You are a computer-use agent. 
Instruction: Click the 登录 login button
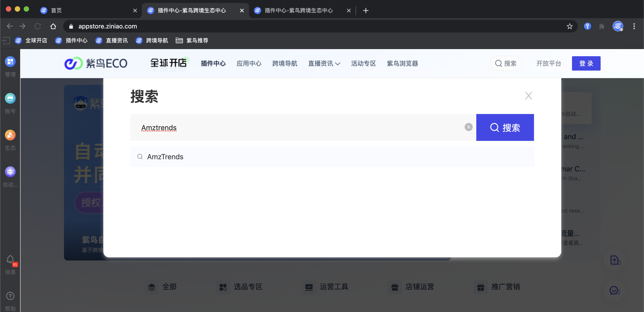586,64
